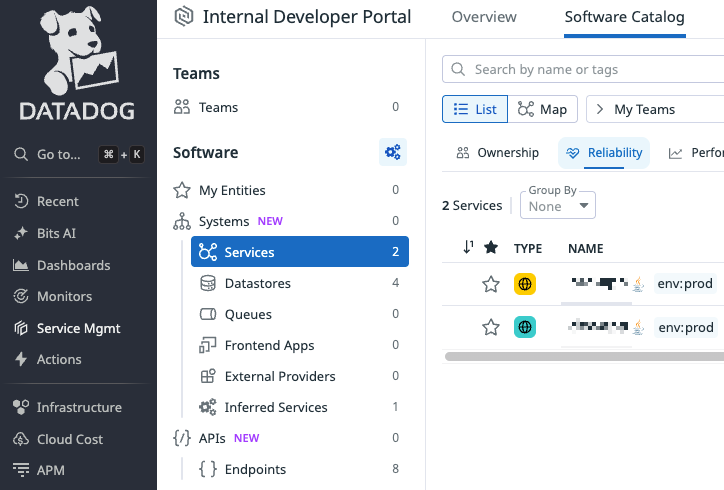Click the Datadog dog logo
The image size is (724, 490).
click(x=77, y=63)
